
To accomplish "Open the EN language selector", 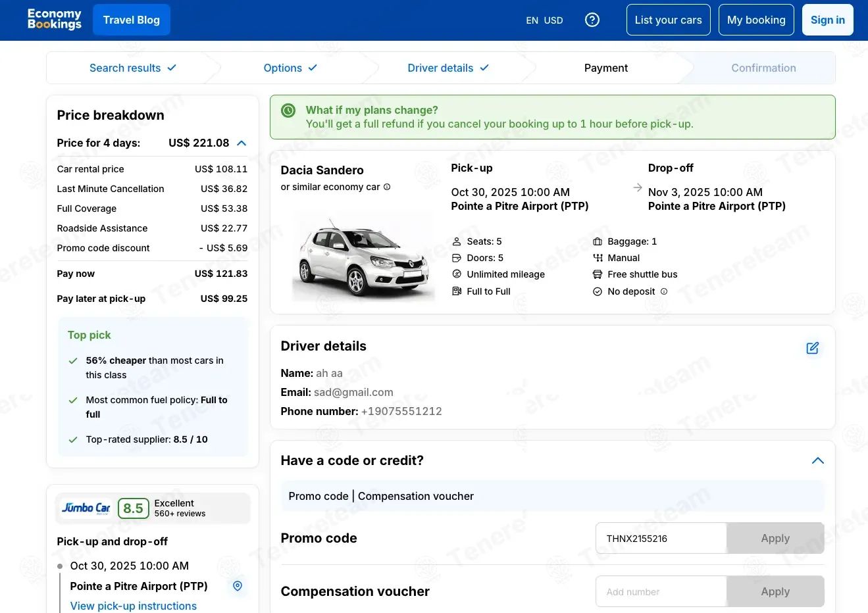I will click(532, 20).
